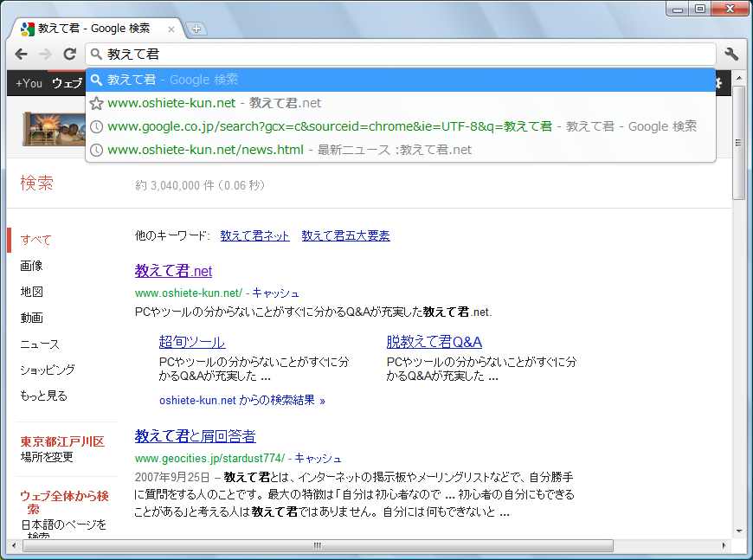753x560 pixels.
Task: Click the horizontal scrollbar left arrow
Action: pos(14,545)
